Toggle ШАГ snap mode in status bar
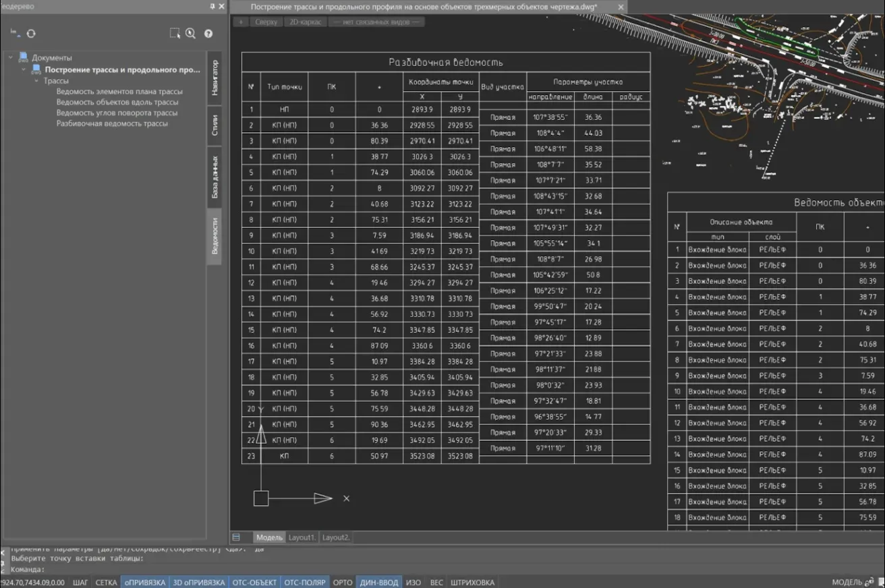Screen dimensions: 885x588 coord(80,583)
